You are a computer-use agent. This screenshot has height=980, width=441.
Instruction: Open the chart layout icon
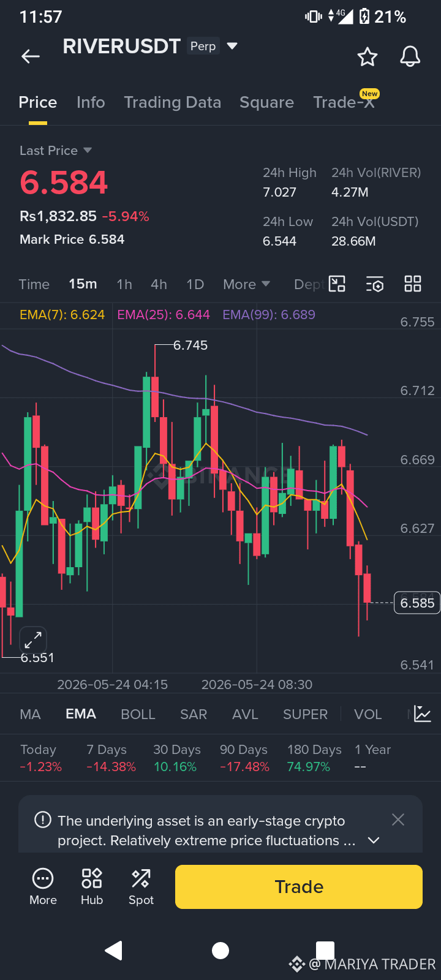click(337, 284)
